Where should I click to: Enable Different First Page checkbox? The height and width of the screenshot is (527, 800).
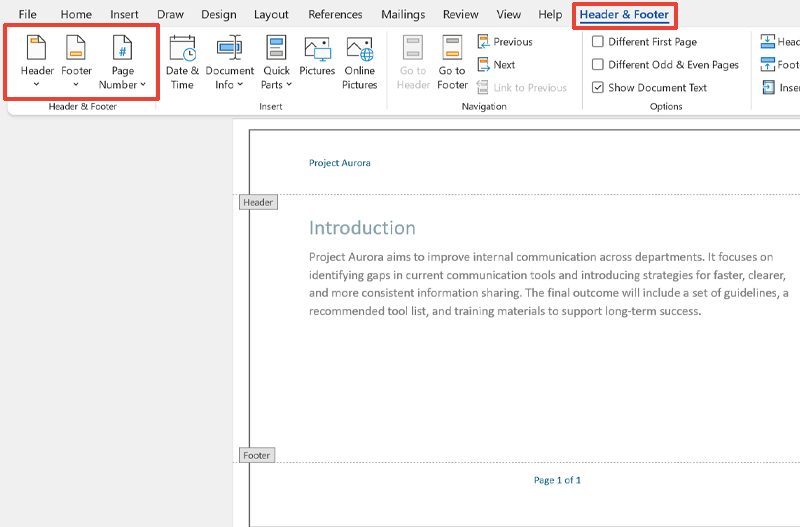pos(598,42)
